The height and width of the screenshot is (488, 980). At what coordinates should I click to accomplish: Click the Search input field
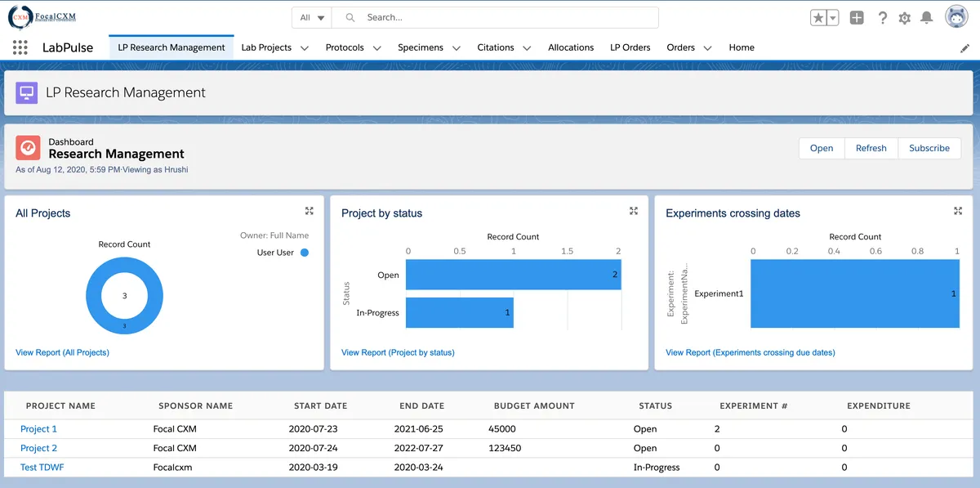[x=496, y=17]
